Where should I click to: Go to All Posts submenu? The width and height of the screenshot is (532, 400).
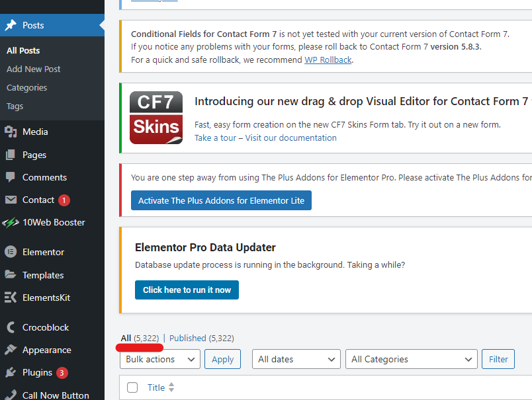point(23,50)
